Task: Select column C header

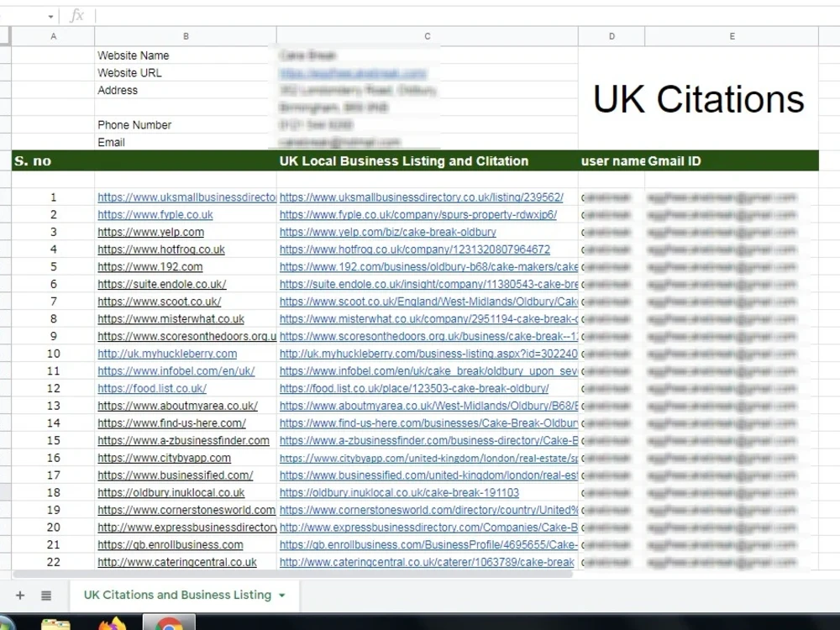Action: pos(427,36)
